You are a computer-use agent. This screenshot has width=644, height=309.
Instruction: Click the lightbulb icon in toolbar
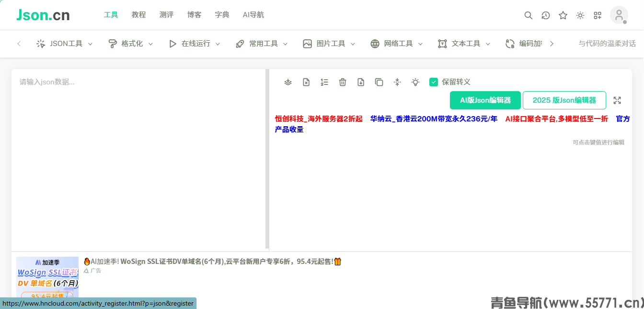pyautogui.click(x=415, y=82)
